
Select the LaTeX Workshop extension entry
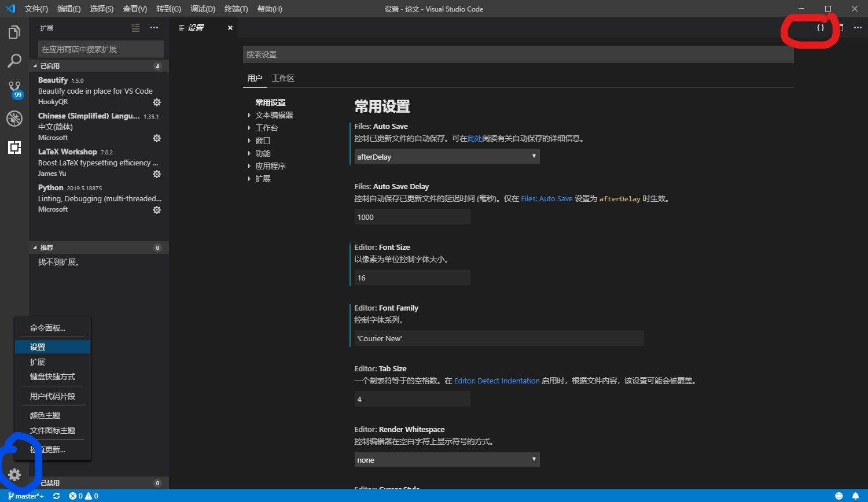[99, 163]
